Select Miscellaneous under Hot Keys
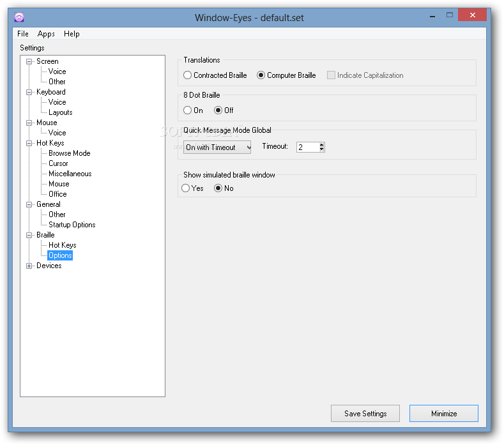 (x=70, y=174)
